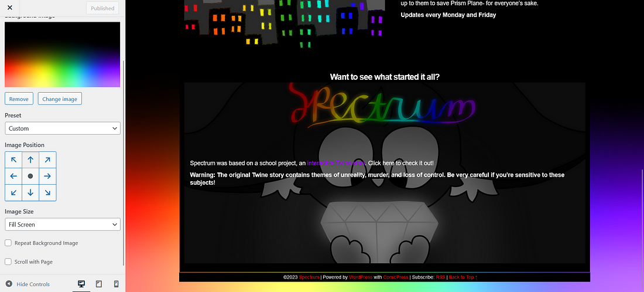Click the rainbow Spectrum logo image
This screenshot has height=292, width=644.
pos(383,106)
